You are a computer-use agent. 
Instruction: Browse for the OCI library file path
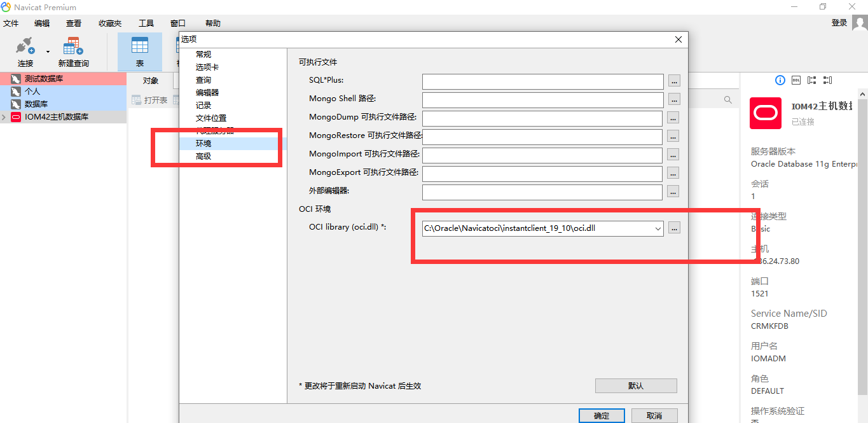tap(673, 228)
